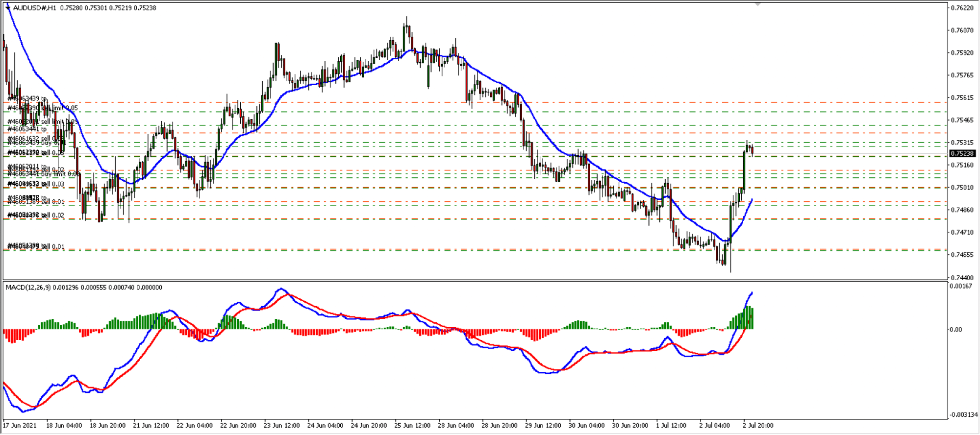980x435 pixels.
Task: Click the 0.76220 price scale label
Action: tap(961, 8)
